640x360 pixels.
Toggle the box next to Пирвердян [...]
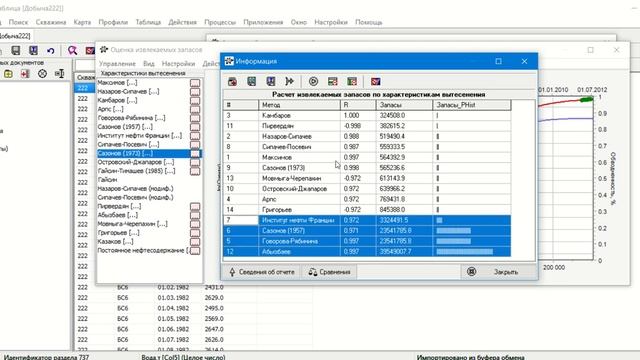pyautogui.click(x=195, y=207)
